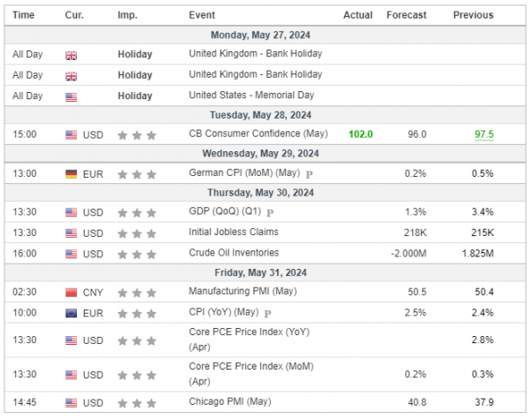
Task: Click the US flag in GDP (QoQ) row
Action: [x=71, y=212]
